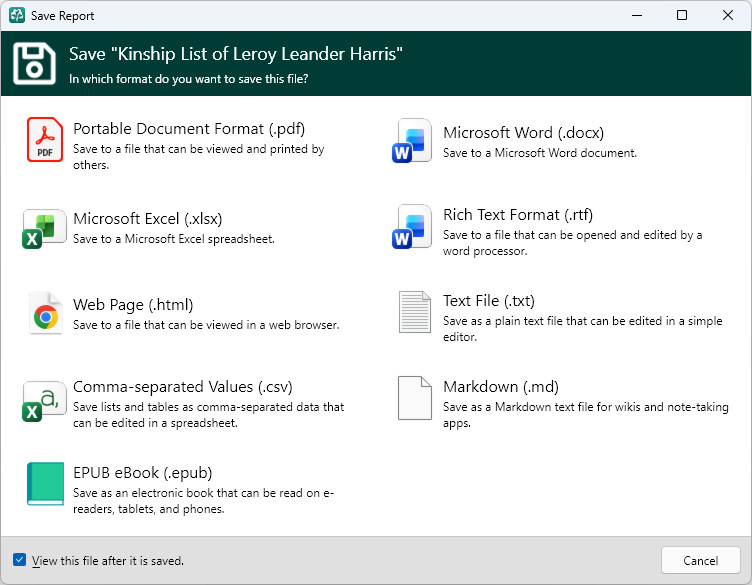The height and width of the screenshot is (585, 752).
Task: Click the PDF format icon
Action: (x=45, y=140)
